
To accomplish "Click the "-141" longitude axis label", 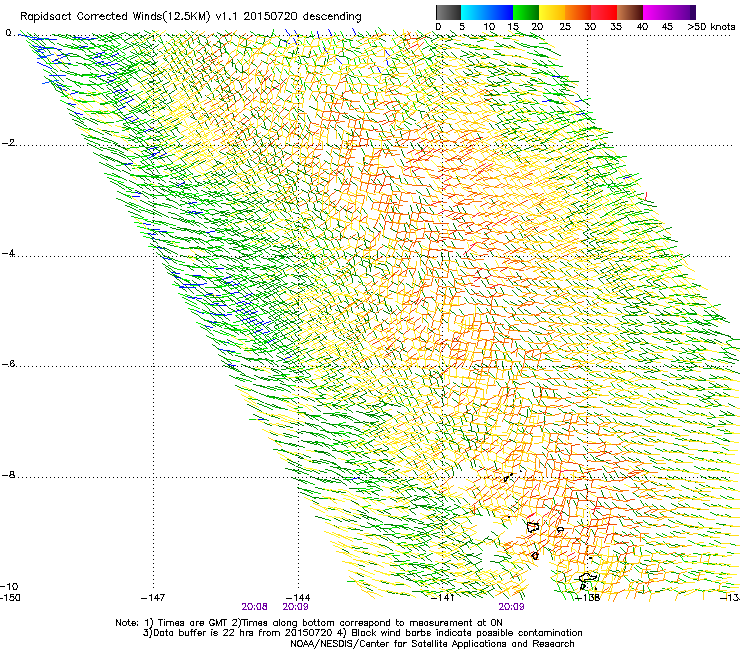I will [x=443, y=598].
